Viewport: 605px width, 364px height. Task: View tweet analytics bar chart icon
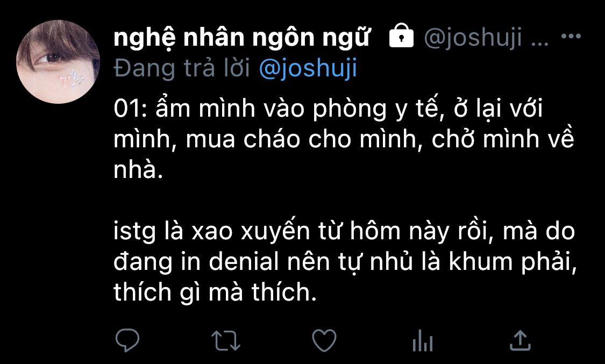423,341
